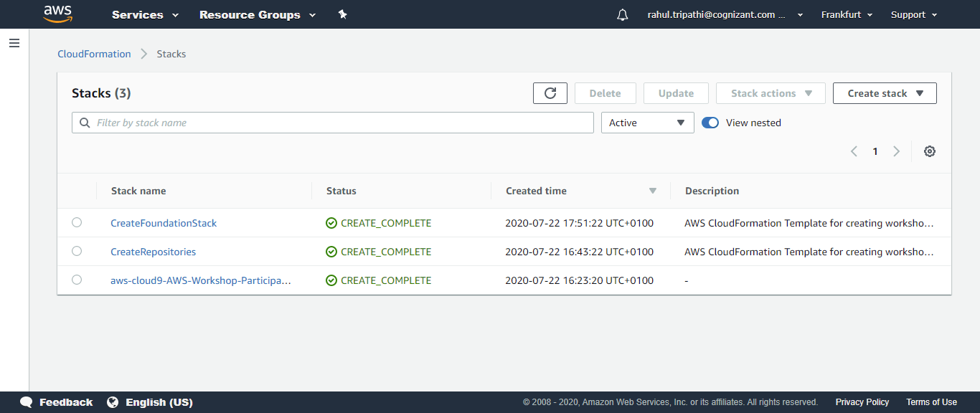Click the Delete button

(x=605, y=93)
